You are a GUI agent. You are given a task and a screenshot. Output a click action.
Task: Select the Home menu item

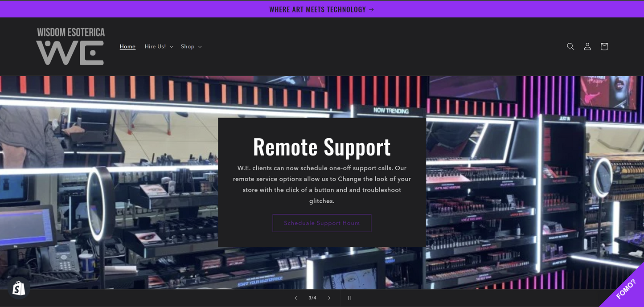pyautogui.click(x=127, y=46)
